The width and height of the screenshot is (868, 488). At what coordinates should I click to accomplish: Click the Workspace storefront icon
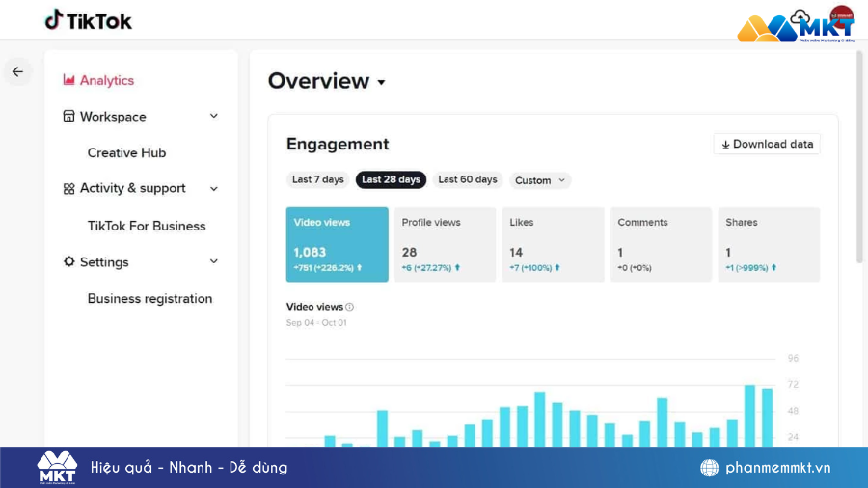(68, 117)
